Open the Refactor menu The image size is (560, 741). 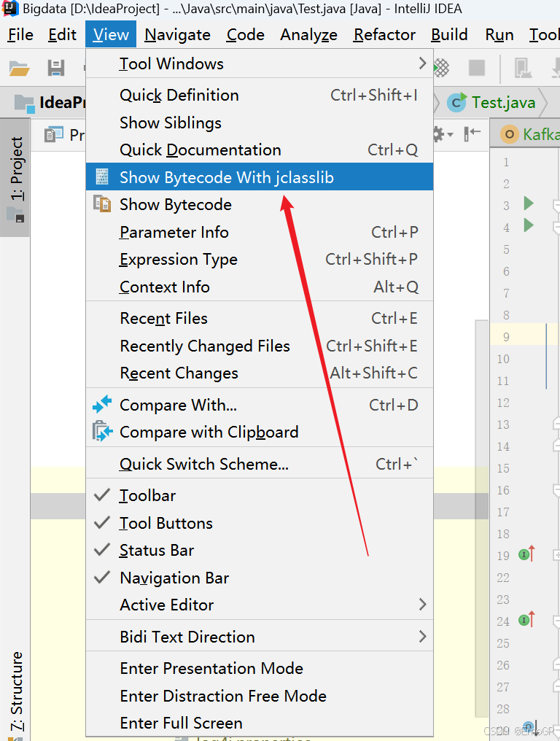pyautogui.click(x=384, y=34)
